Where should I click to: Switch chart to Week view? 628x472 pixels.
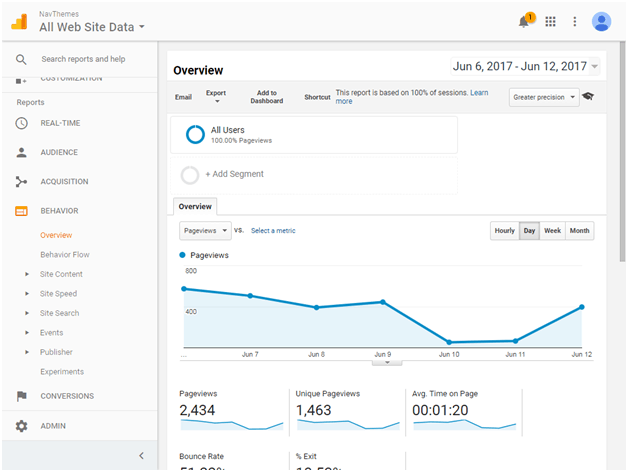coord(552,231)
